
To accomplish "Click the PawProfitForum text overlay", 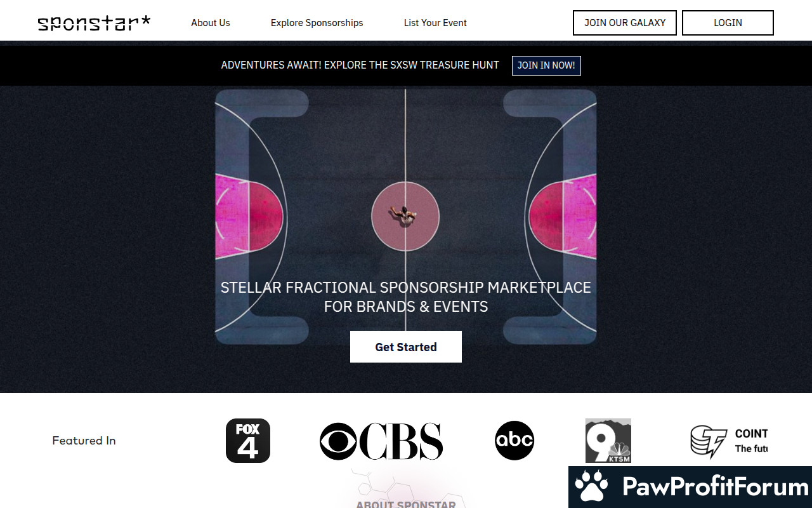I will tap(715, 487).
